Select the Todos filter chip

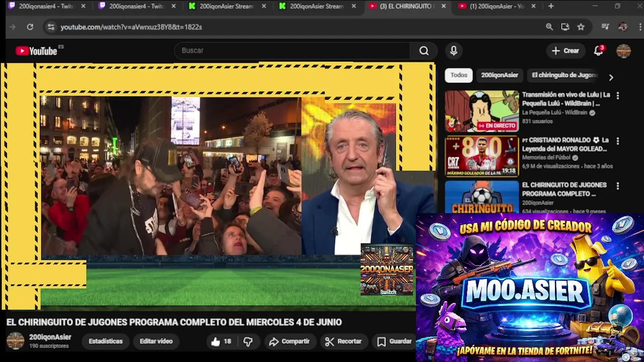pos(459,75)
